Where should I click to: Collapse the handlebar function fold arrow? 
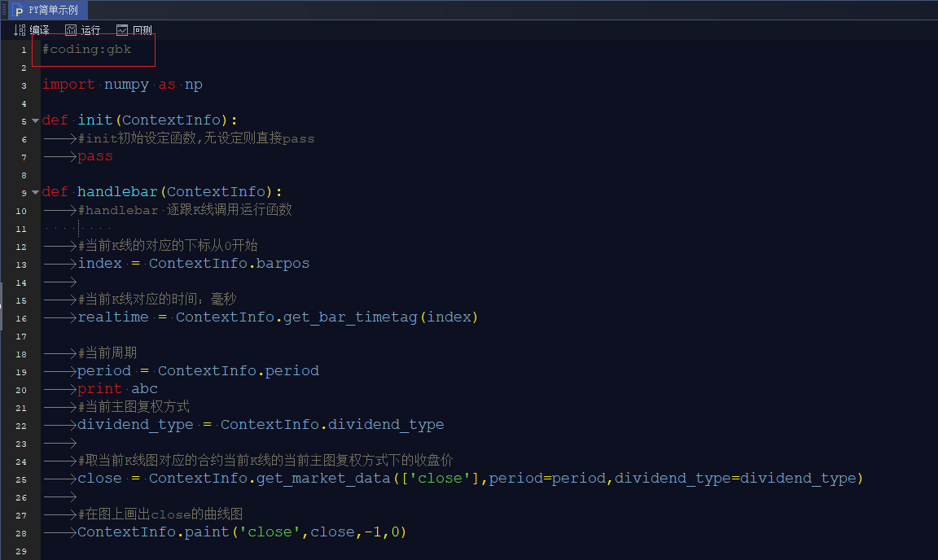pyautogui.click(x=35, y=192)
